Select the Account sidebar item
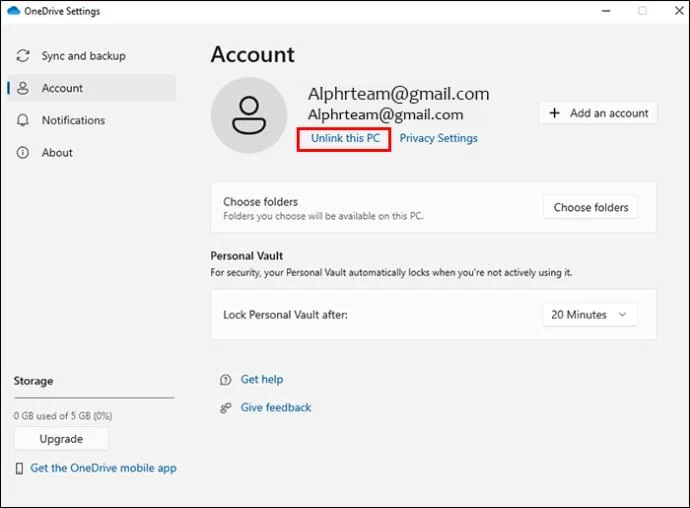Viewport: 690px width, 508px height. pyautogui.click(x=92, y=88)
